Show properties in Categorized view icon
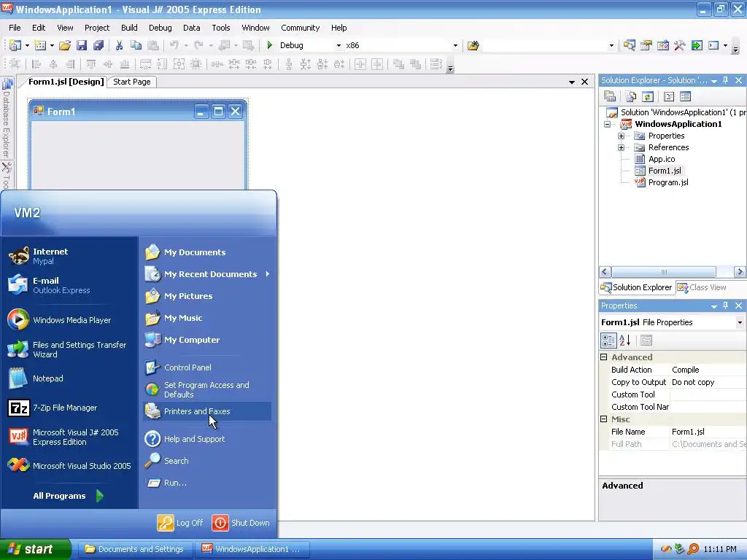 click(609, 341)
